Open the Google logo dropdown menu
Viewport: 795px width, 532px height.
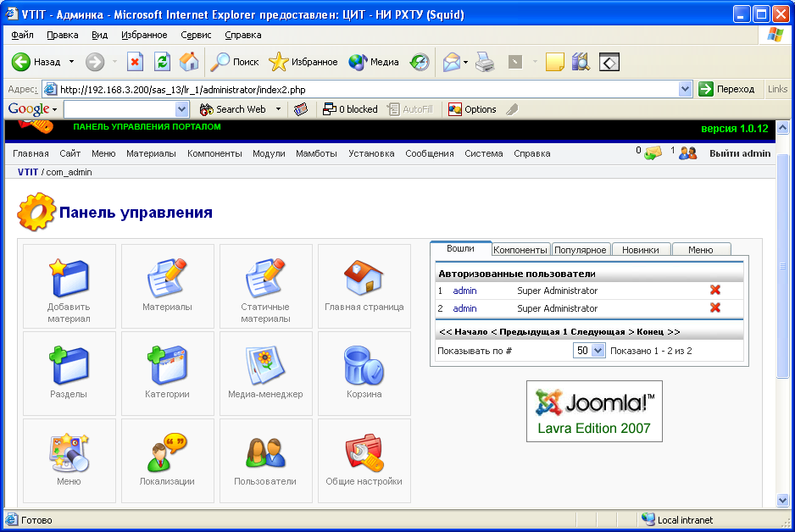point(32,109)
